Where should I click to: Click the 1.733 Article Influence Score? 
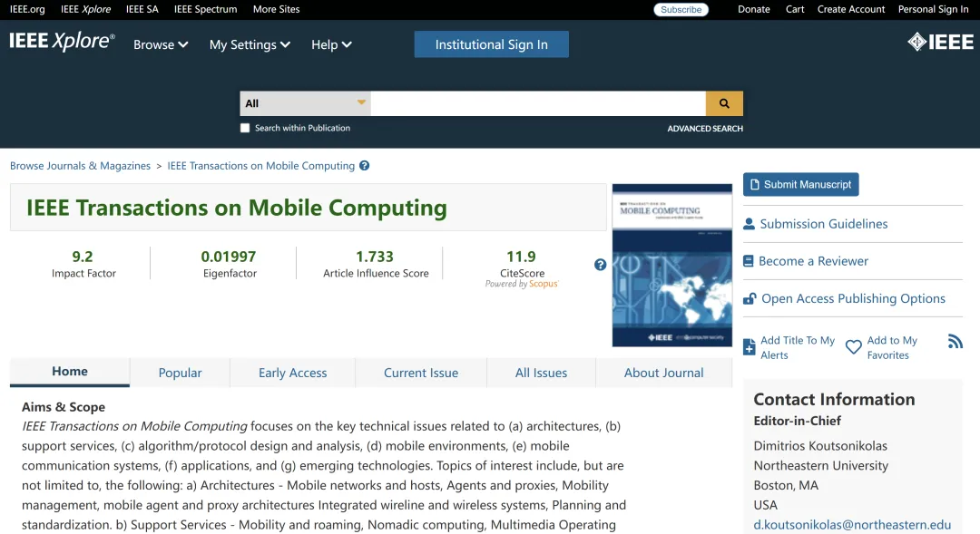(x=375, y=257)
